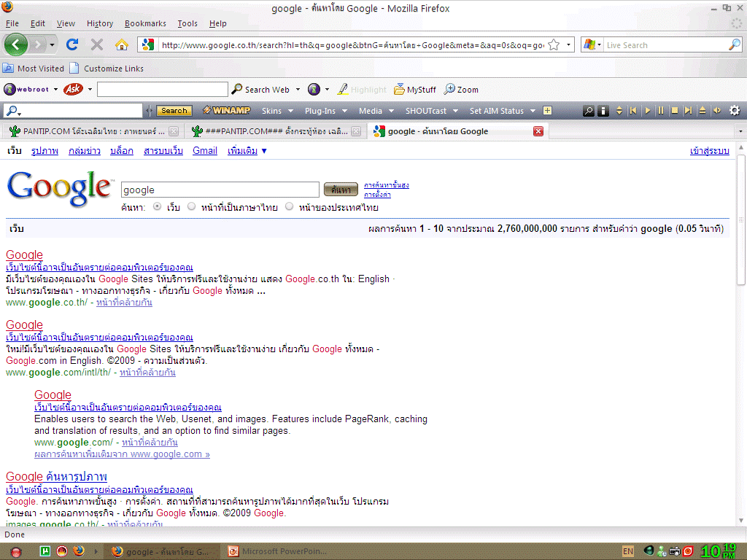Screen dimensions: 747x560
Task: Click the EN language indicator in tray
Action: coord(628,551)
